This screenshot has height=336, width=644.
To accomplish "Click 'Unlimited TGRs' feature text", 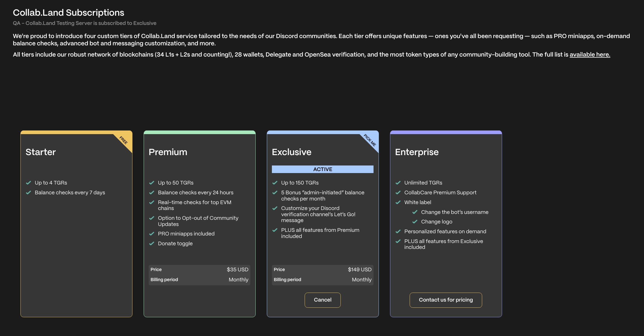I will [x=423, y=183].
